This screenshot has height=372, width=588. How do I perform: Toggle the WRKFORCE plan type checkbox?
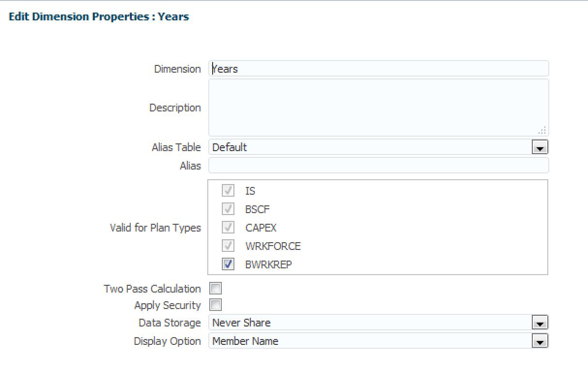(x=228, y=246)
